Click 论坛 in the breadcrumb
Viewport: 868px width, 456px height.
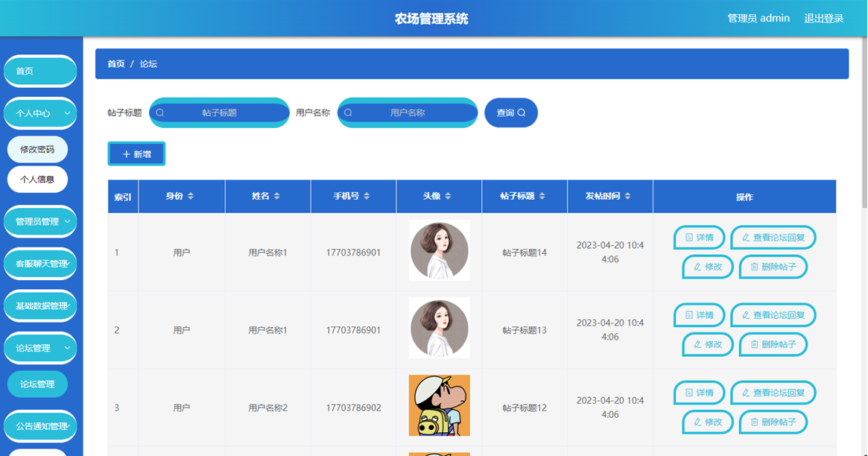point(148,64)
